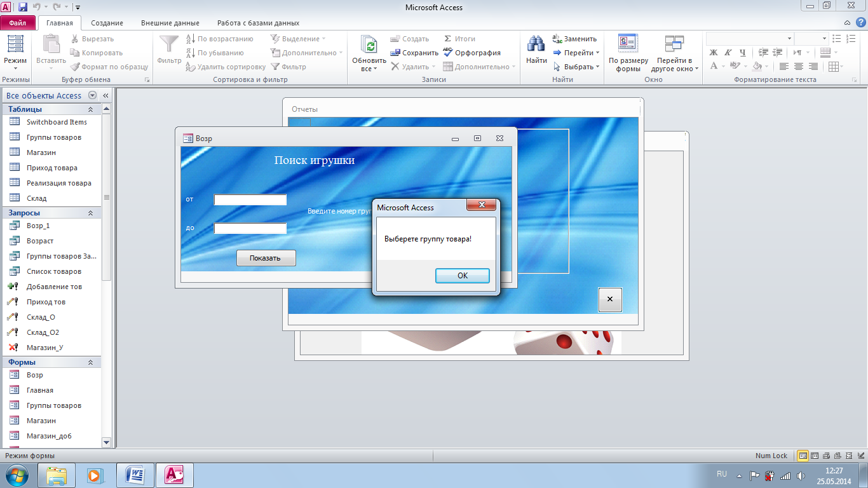Click the Найти binoculars icon

pos(536,44)
